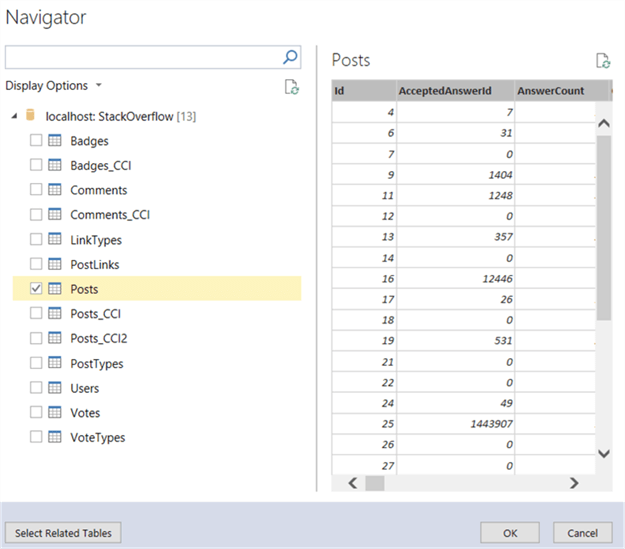
Task: Click the cell showing 1443907
Action: tap(455, 423)
